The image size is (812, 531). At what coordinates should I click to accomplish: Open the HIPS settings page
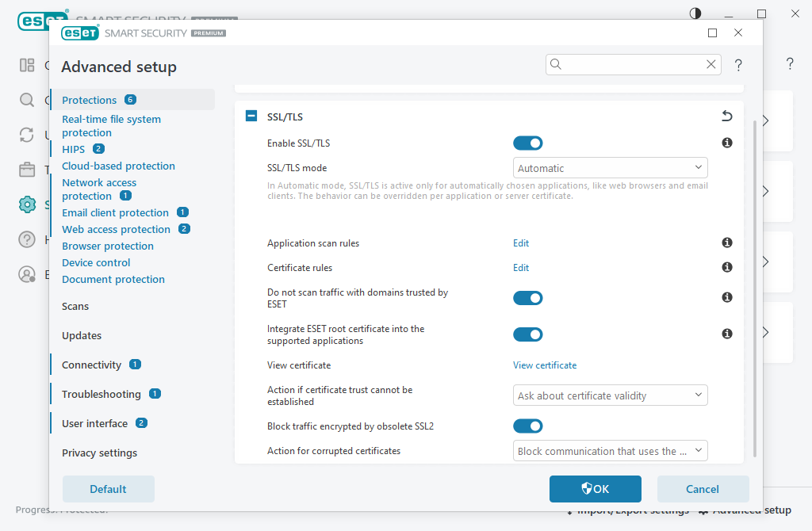click(74, 149)
